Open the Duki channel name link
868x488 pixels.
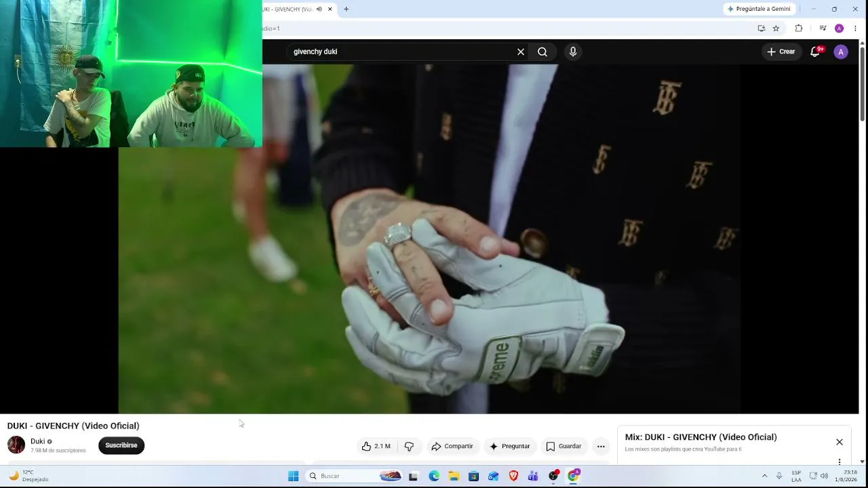coord(37,441)
